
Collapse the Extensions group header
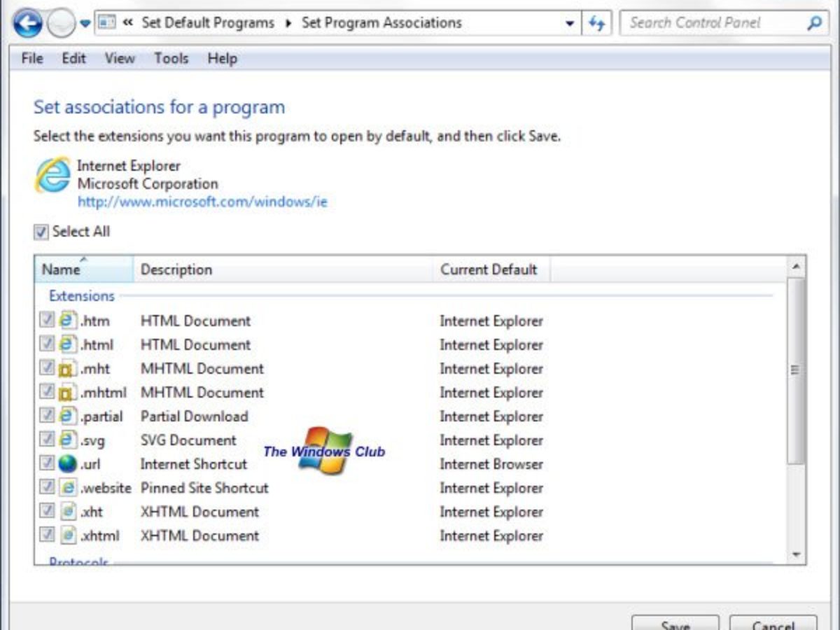click(81, 296)
